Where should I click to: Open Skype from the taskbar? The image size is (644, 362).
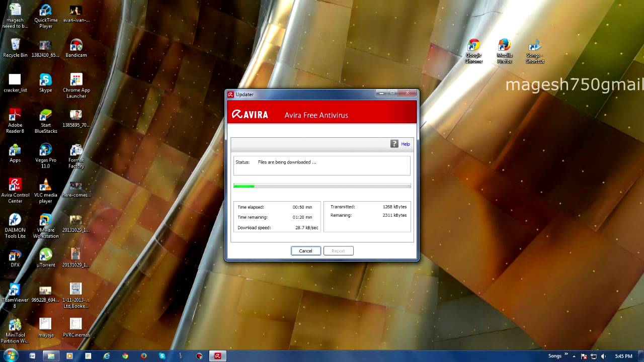pyautogui.click(x=162, y=356)
